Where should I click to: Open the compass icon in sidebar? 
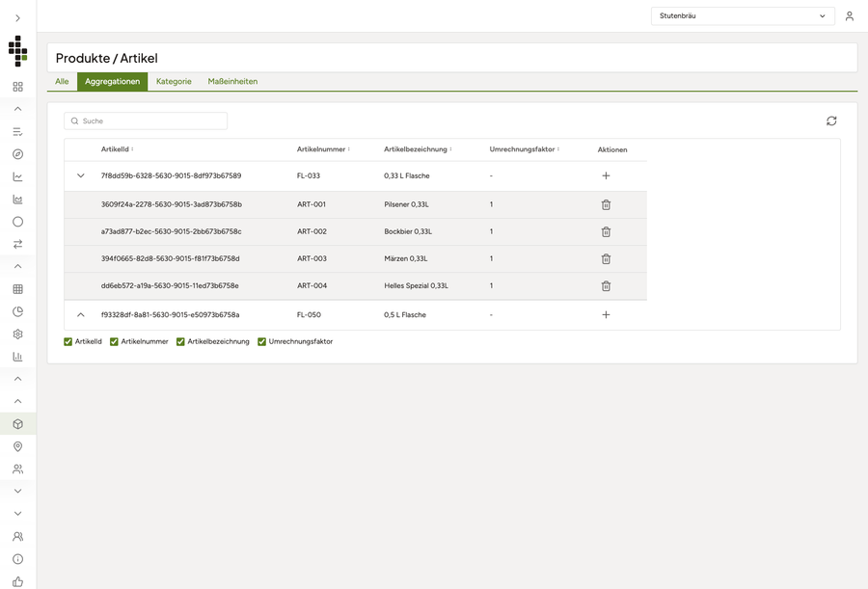point(17,154)
